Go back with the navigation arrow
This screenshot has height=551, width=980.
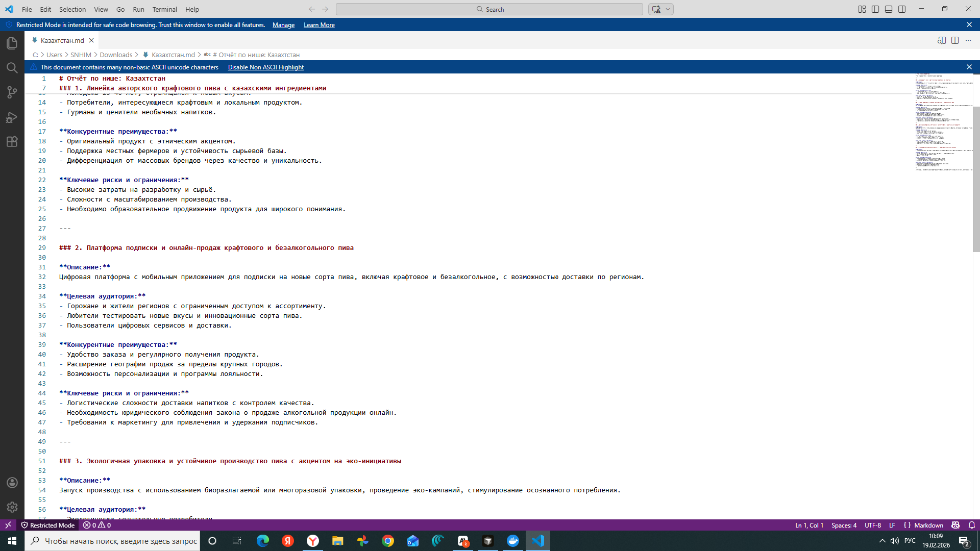312,9
